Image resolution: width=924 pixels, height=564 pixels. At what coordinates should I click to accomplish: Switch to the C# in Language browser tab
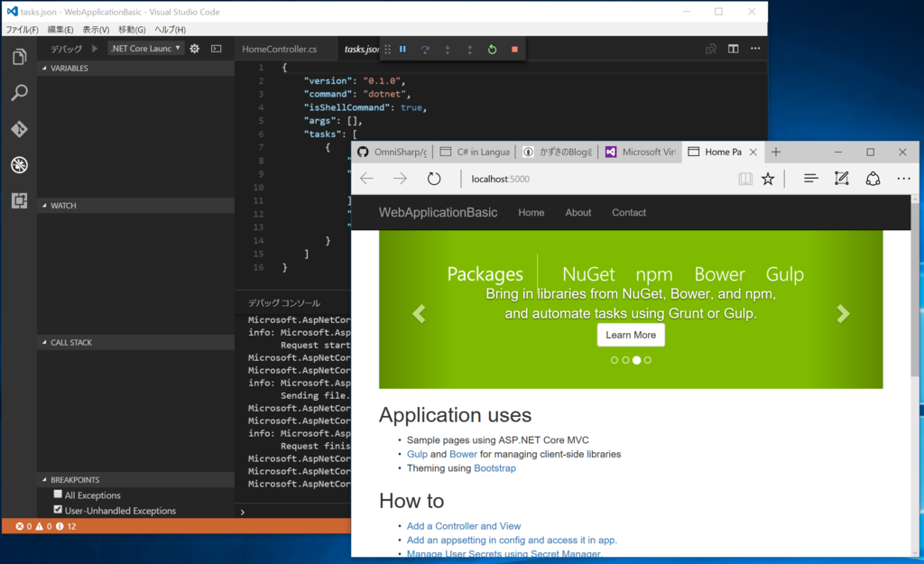coord(475,152)
